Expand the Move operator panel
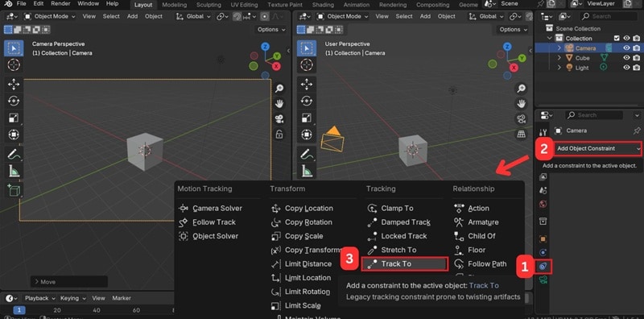The width and height of the screenshot is (644, 319). [x=69, y=282]
